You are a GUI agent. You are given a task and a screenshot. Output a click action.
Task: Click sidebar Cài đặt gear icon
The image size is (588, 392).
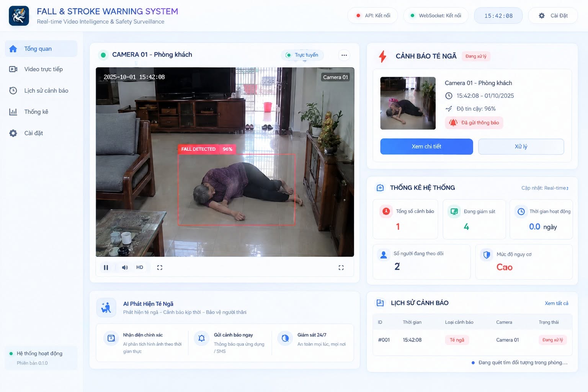coord(13,133)
